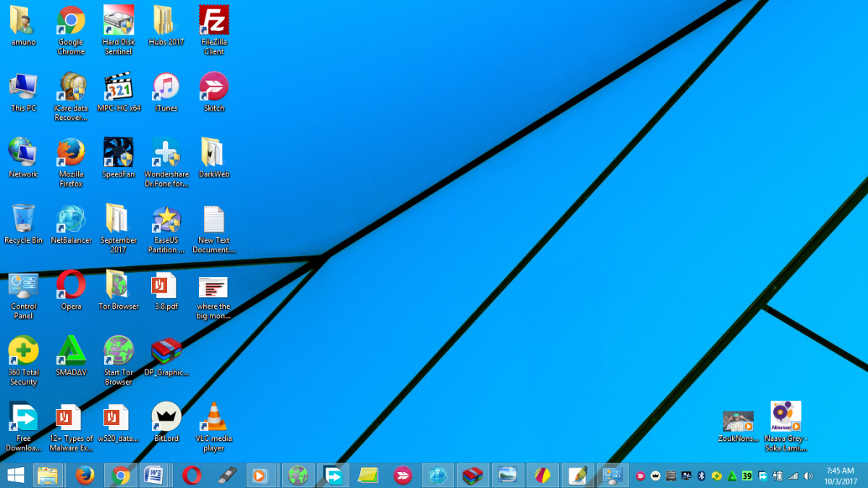Open 360 Total Security desktop shortcut
Image resolution: width=868 pixels, height=488 pixels.
pos(23,351)
